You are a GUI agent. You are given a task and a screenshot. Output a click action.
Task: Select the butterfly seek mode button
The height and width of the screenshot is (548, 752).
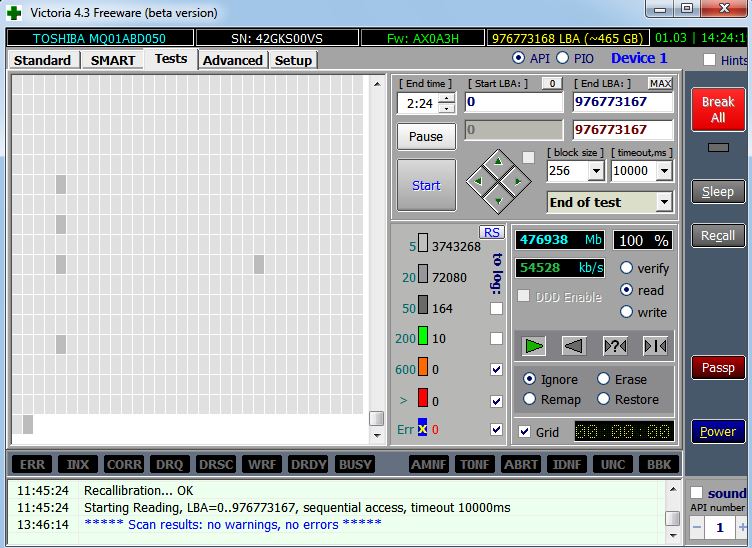pyautogui.click(x=655, y=346)
